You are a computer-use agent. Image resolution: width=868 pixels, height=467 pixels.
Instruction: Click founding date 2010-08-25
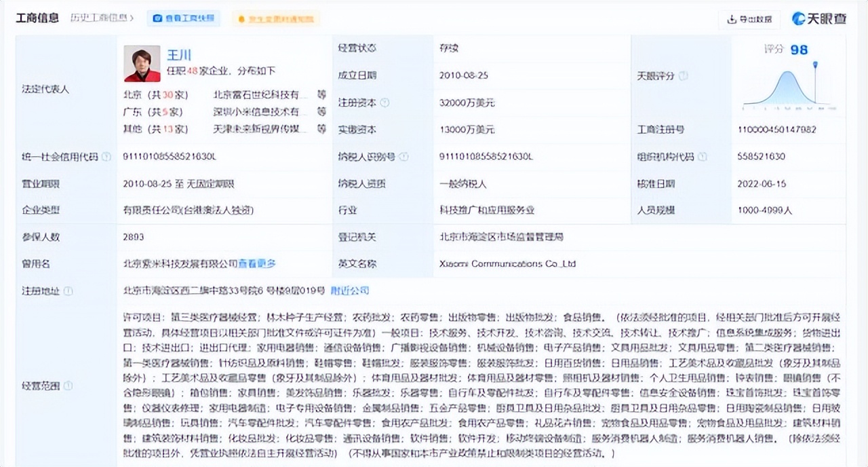463,76
